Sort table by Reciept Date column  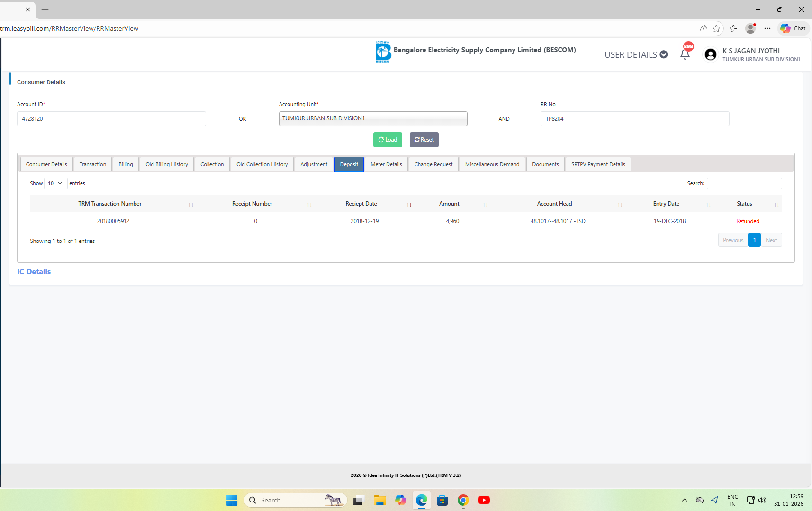pos(361,204)
